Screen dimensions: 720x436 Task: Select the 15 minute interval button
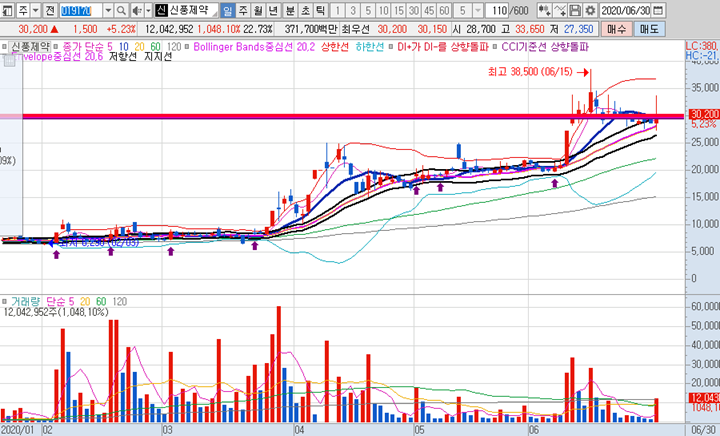[399, 10]
